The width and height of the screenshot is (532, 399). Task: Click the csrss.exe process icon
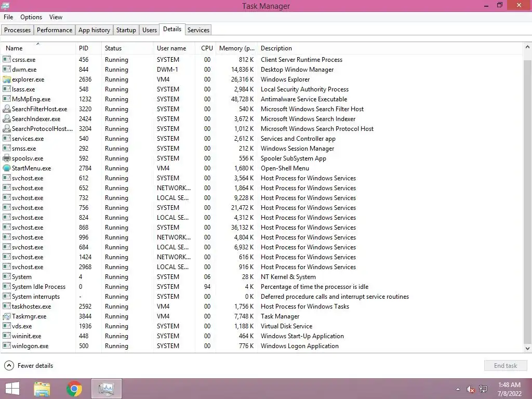(6, 59)
